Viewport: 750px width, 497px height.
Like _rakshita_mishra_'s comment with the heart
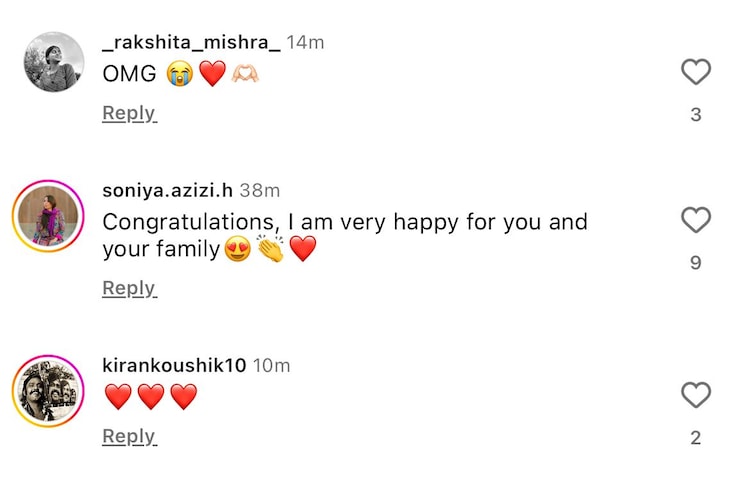click(695, 72)
